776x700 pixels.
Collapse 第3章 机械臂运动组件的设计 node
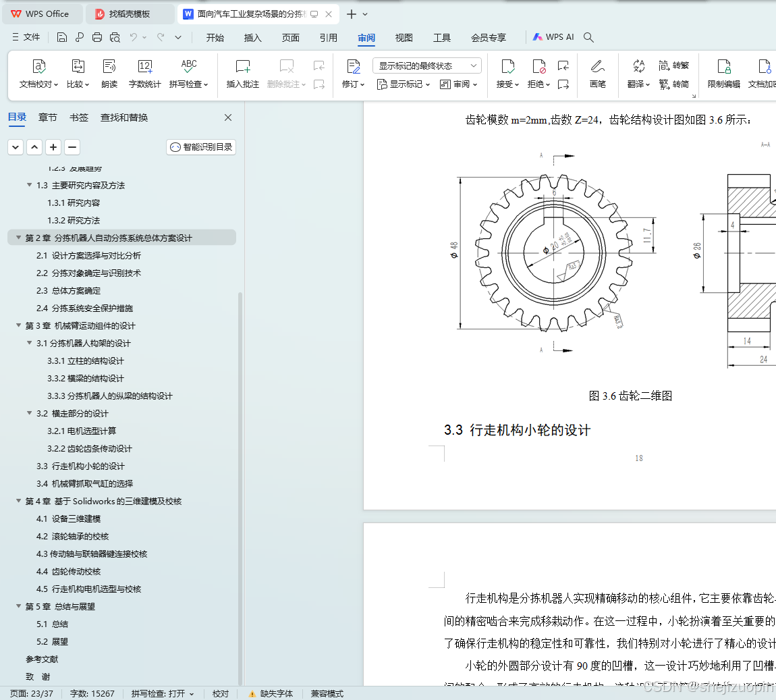pyautogui.click(x=18, y=325)
